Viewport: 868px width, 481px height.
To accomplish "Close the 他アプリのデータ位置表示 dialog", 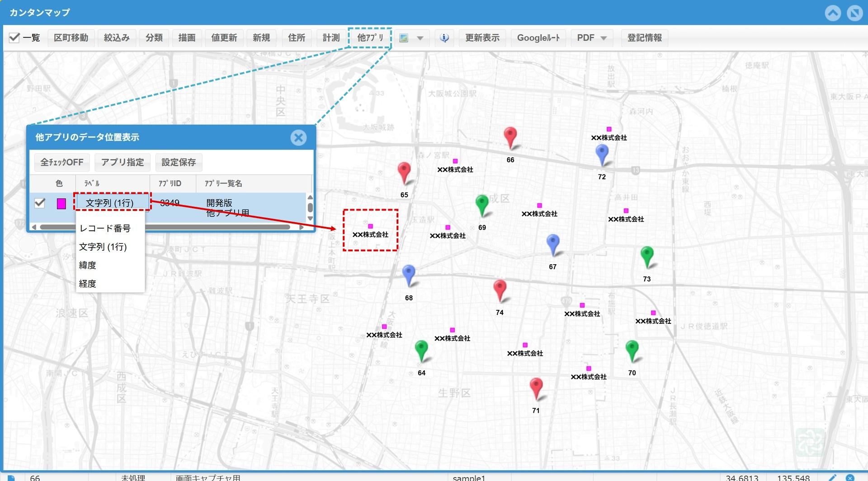I will pyautogui.click(x=298, y=138).
